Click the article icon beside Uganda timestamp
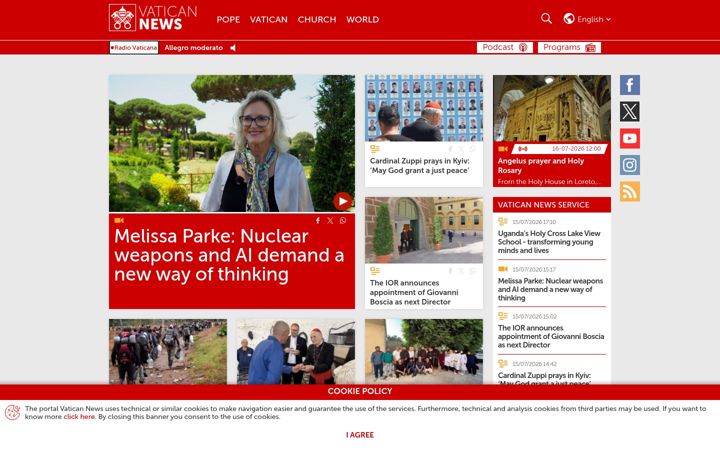The height and width of the screenshot is (450, 720). pyautogui.click(x=503, y=222)
